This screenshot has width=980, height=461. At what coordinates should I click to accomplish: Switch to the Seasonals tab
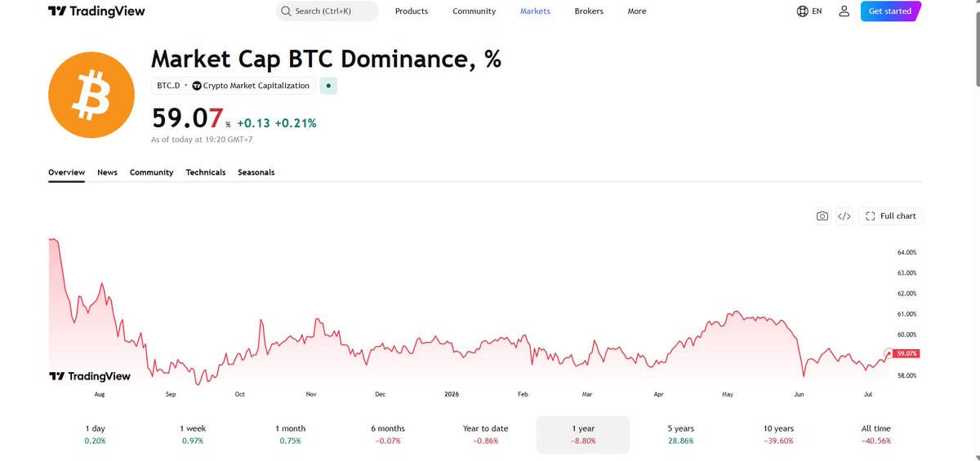pos(256,172)
